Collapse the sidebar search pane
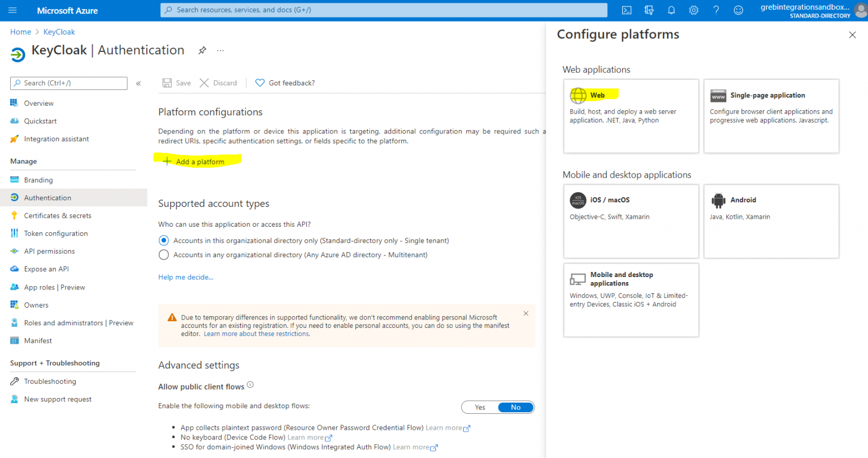The width and height of the screenshot is (868, 458). coord(138,83)
